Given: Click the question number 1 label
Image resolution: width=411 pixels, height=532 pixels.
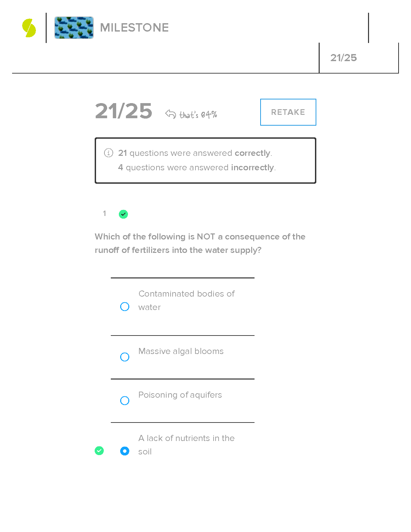Looking at the screenshot, I should click(104, 214).
